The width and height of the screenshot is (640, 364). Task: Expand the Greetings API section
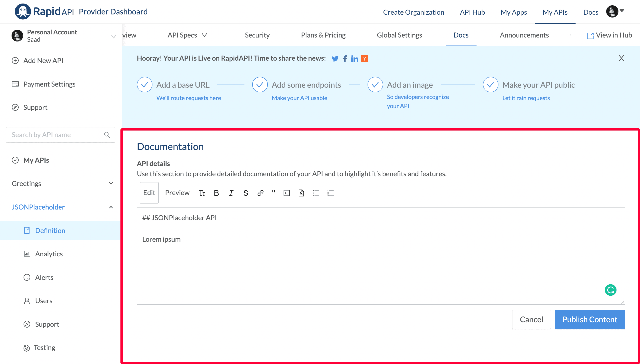point(111,183)
